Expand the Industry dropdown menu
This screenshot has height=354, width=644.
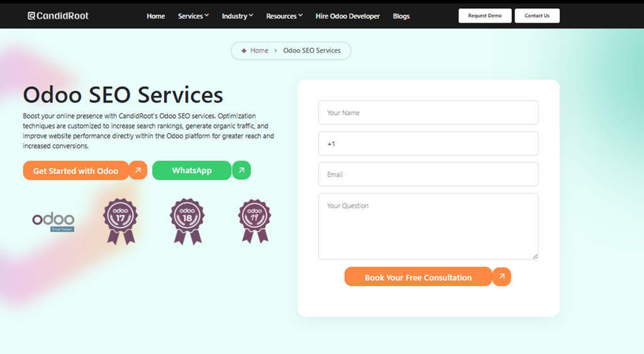pos(237,16)
